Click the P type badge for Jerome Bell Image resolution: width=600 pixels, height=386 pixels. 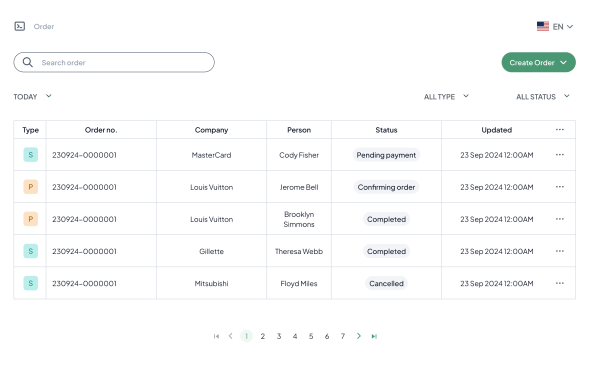point(31,187)
